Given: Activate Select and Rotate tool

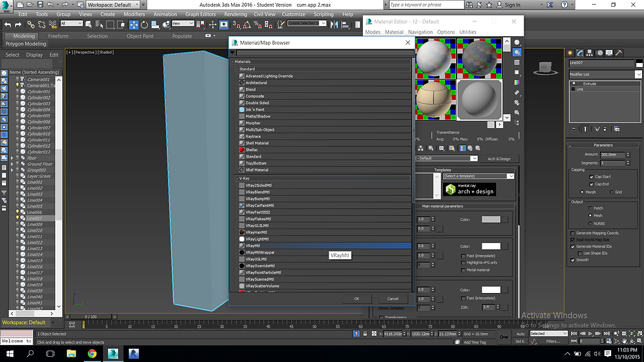Looking at the screenshot, I should click(144, 24).
